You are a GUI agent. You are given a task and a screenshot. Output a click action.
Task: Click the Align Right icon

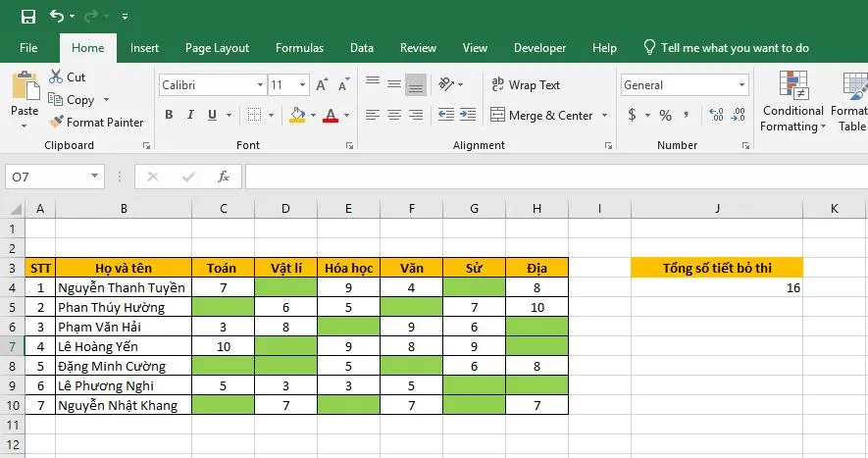416,115
